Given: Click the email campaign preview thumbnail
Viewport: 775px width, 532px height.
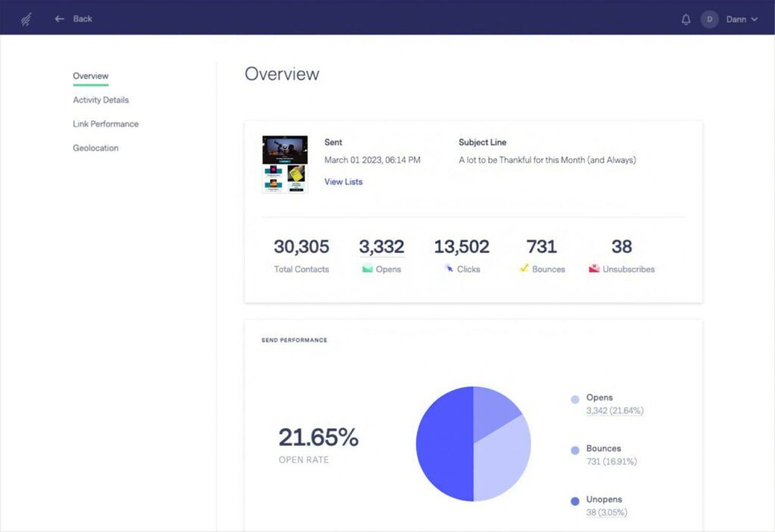Looking at the screenshot, I should point(285,162).
